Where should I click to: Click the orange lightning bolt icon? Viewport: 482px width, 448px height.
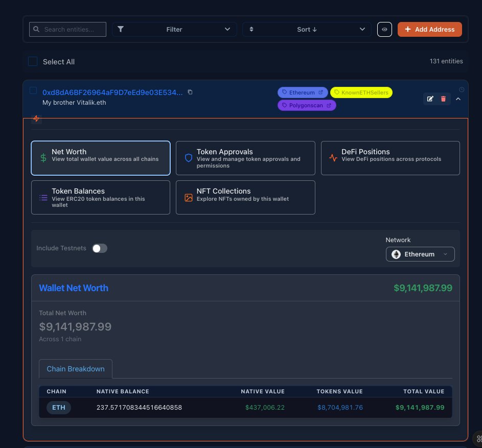(36, 119)
